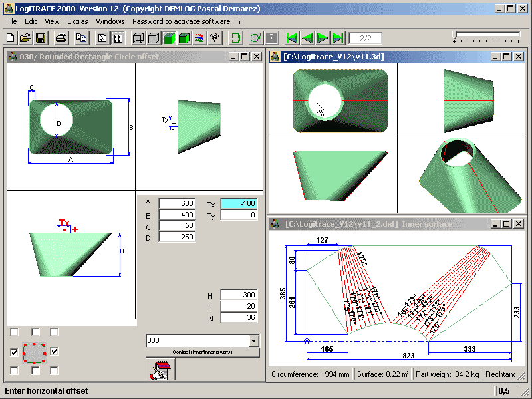The width and height of the screenshot is (532, 399).
Task: Open the View menu
Action: (x=52, y=21)
